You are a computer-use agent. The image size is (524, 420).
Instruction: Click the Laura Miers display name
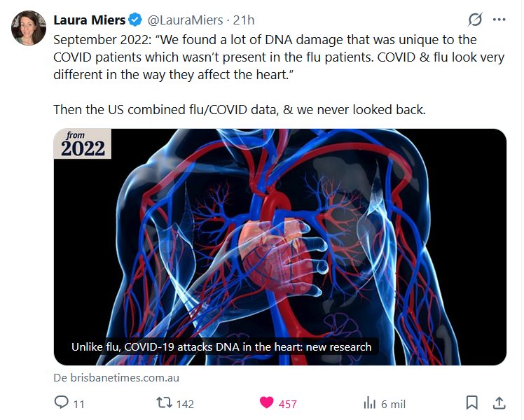coord(90,20)
